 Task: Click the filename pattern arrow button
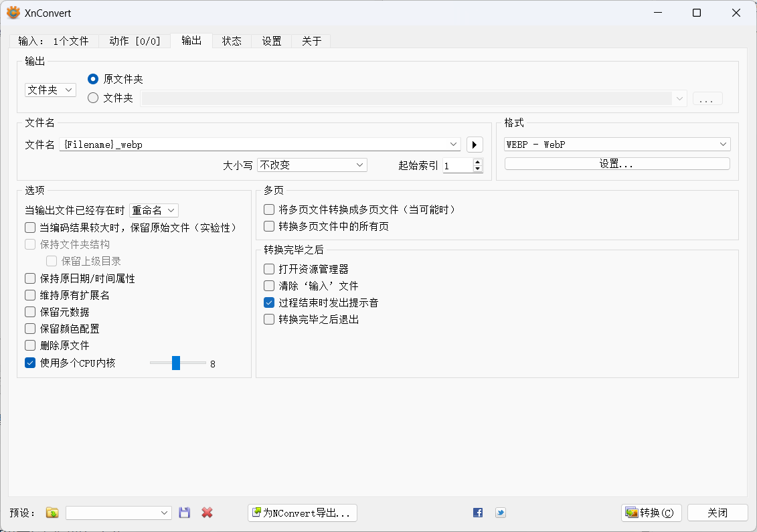point(475,145)
